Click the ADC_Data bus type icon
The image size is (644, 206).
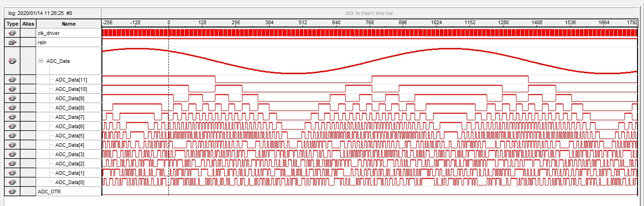tap(12, 61)
